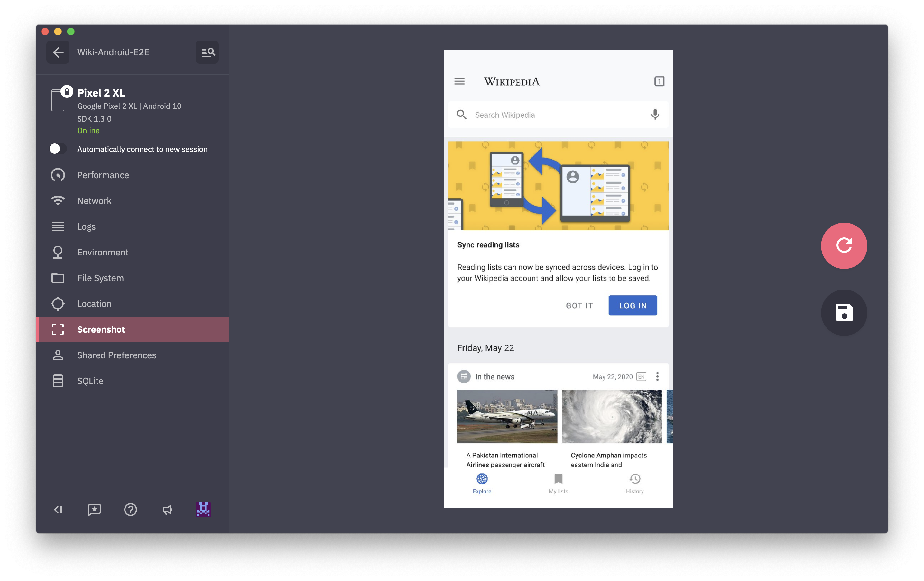
Task: Go to File System section
Action: tap(100, 278)
